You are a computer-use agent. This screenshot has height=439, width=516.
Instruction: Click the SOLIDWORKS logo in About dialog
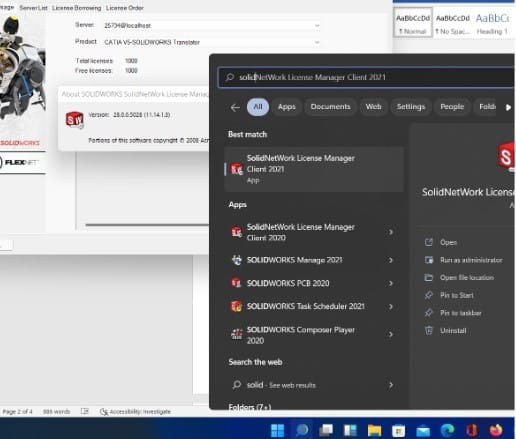click(x=75, y=120)
